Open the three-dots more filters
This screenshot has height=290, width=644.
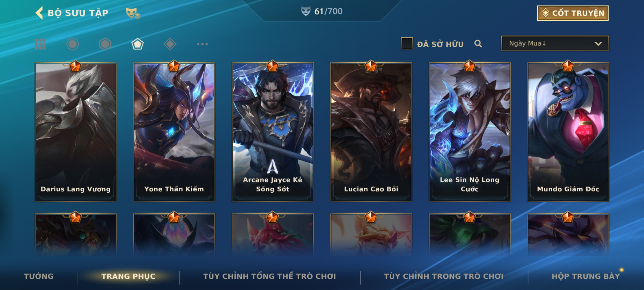202,44
